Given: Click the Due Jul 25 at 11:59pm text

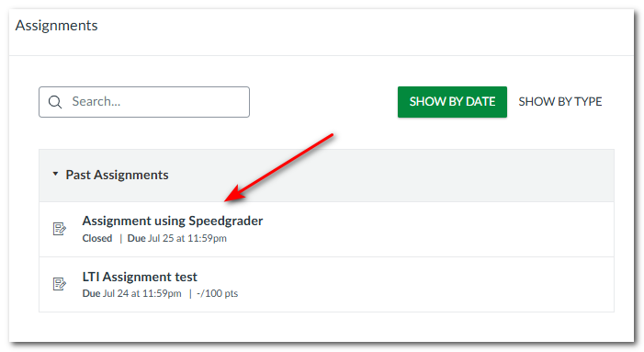Looking at the screenshot, I should pos(177,238).
